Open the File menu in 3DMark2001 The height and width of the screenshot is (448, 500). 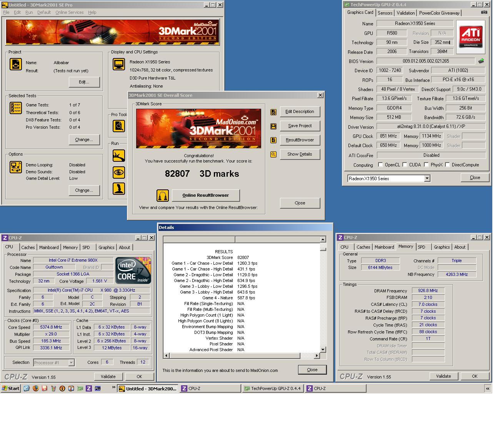(6, 12)
